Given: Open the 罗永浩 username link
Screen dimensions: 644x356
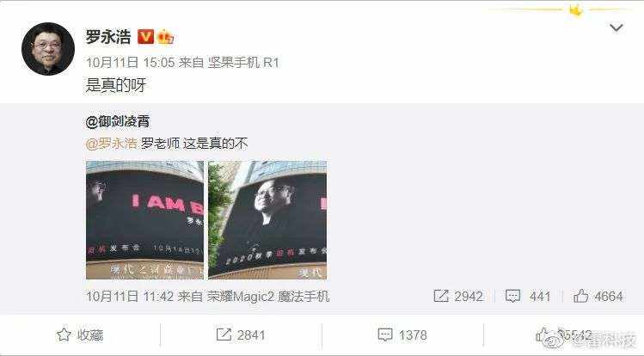Looking at the screenshot, I should point(108,36).
